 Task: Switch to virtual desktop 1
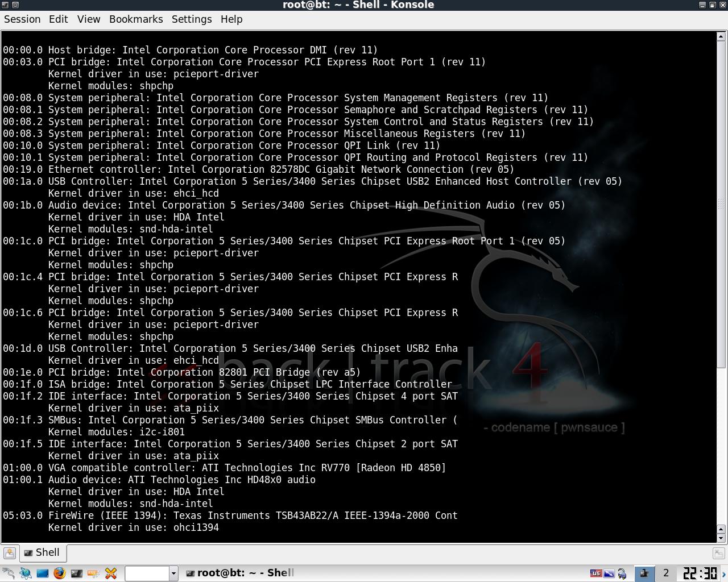tap(644, 573)
